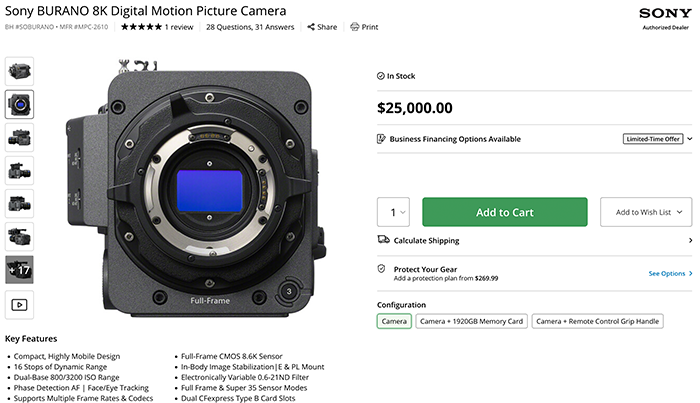700x403 pixels.
Task: Click the five-star rating icons
Action: point(141,27)
